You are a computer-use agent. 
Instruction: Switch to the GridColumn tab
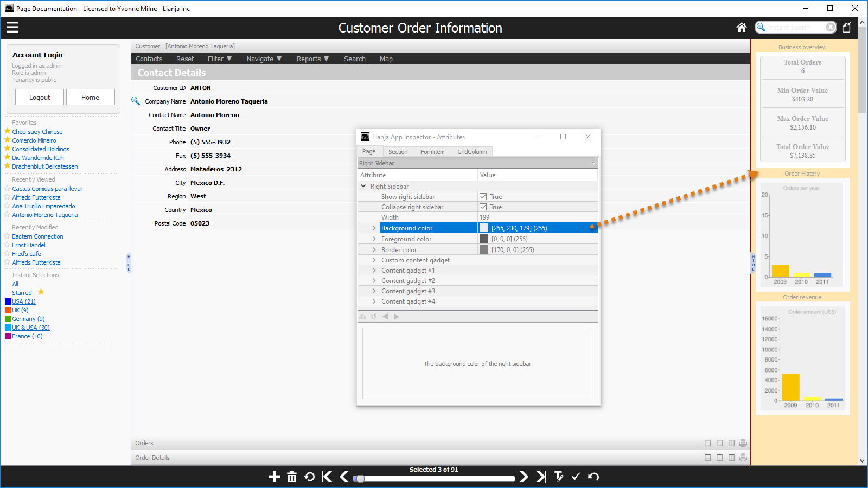pyautogui.click(x=471, y=152)
